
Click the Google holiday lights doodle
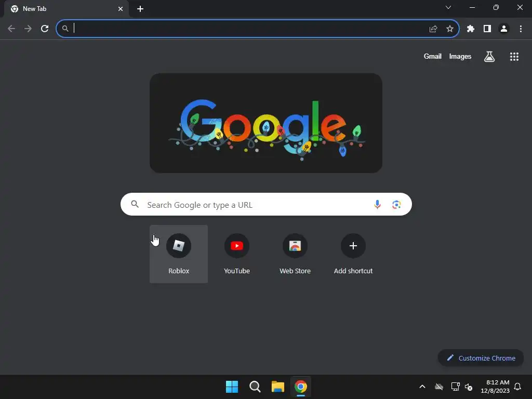point(266,123)
